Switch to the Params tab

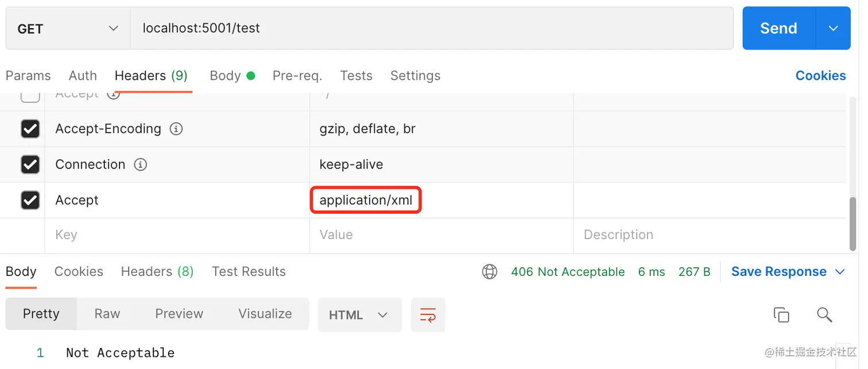[x=28, y=76]
